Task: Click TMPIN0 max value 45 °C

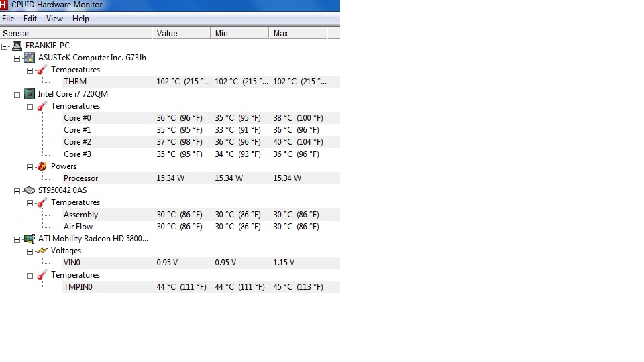Action: pos(298,287)
